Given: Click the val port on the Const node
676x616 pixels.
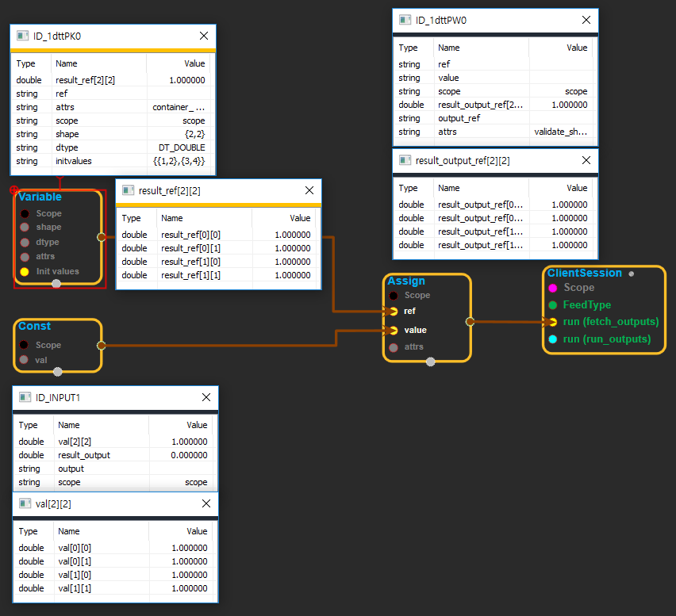Looking at the screenshot, I should pos(25,360).
